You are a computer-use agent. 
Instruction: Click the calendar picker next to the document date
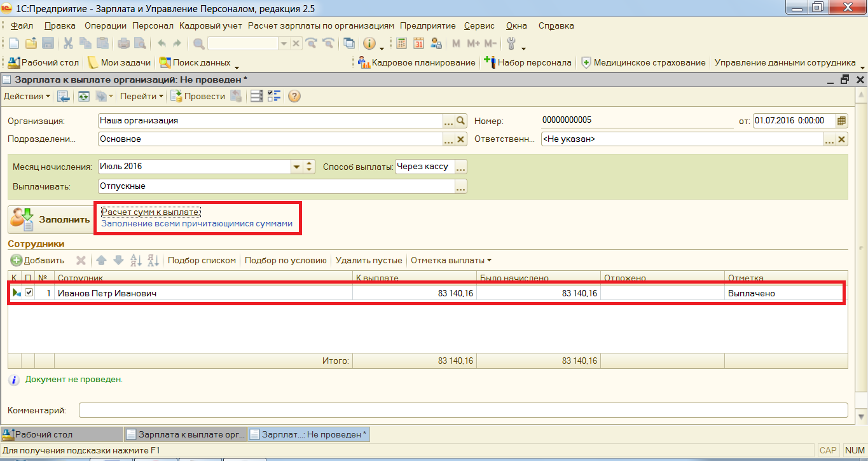coord(841,121)
